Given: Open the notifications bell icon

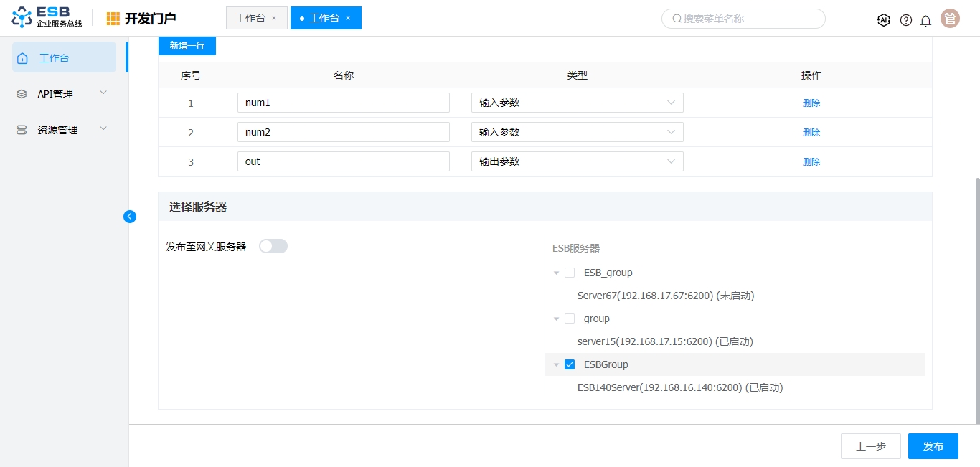Looking at the screenshot, I should point(925,20).
